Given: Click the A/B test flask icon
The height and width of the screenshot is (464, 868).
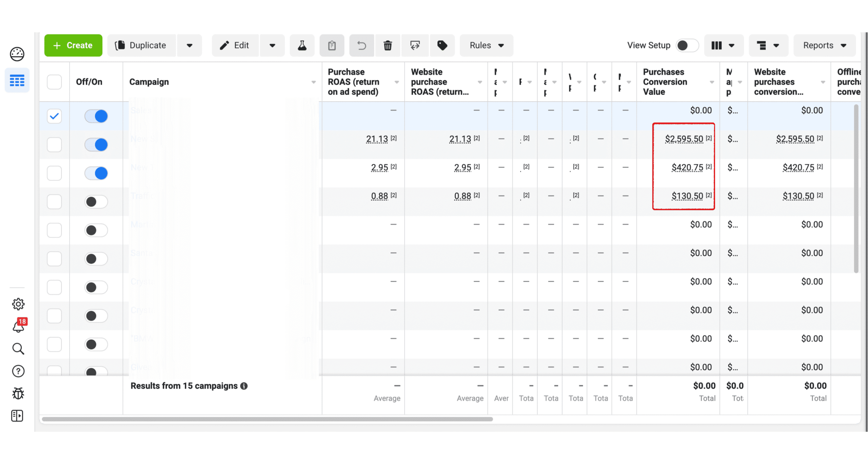Looking at the screenshot, I should pyautogui.click(x=301, y=45).
